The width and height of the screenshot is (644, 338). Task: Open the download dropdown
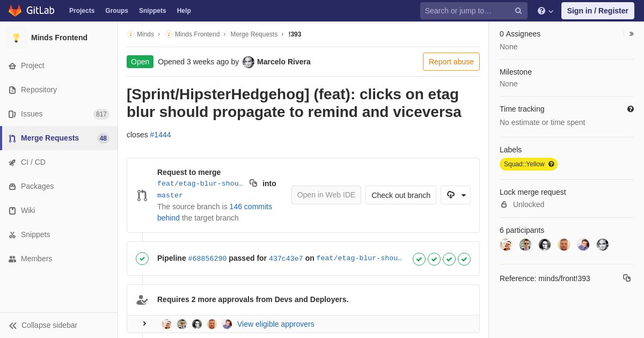pos(456,195)
